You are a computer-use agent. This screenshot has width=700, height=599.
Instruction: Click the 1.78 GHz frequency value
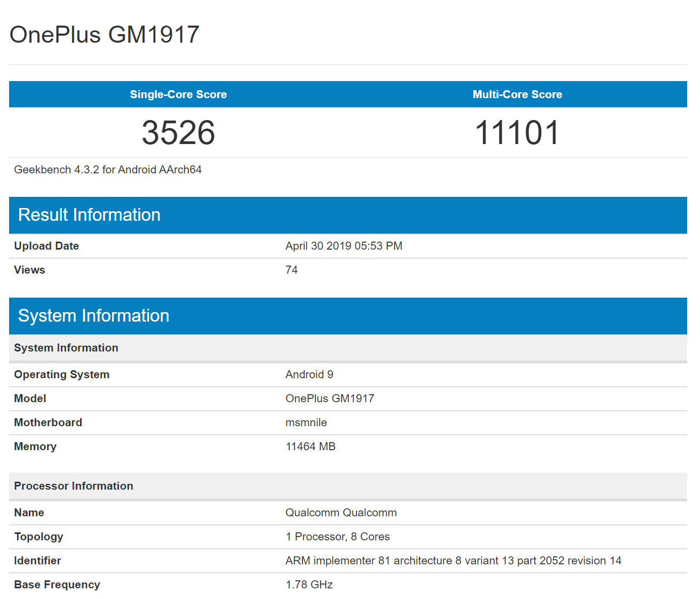309,585
